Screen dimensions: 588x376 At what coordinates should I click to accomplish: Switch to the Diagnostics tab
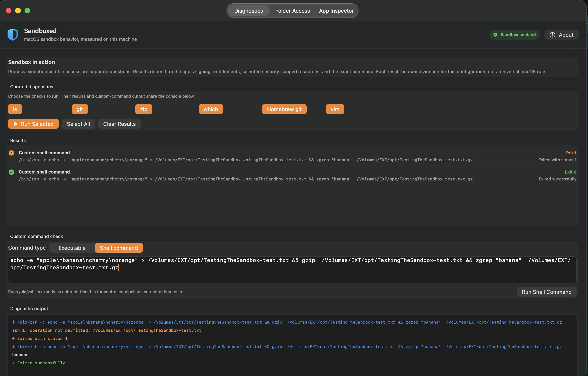[249, 11]
